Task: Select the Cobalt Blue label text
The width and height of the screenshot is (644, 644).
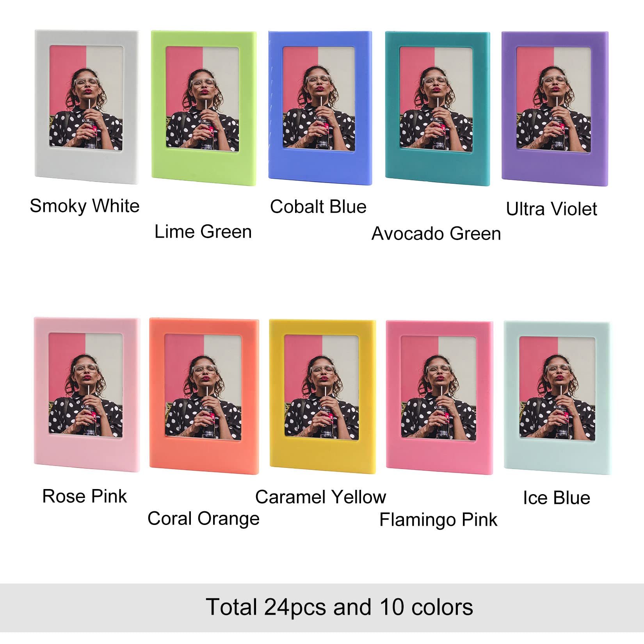Action: point(318,207)
